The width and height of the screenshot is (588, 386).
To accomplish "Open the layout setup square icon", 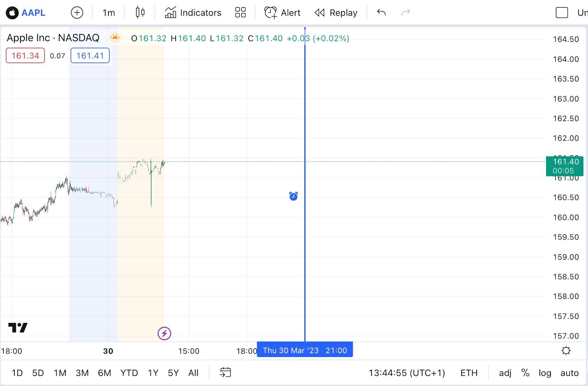I will click(x=562, y=13).
